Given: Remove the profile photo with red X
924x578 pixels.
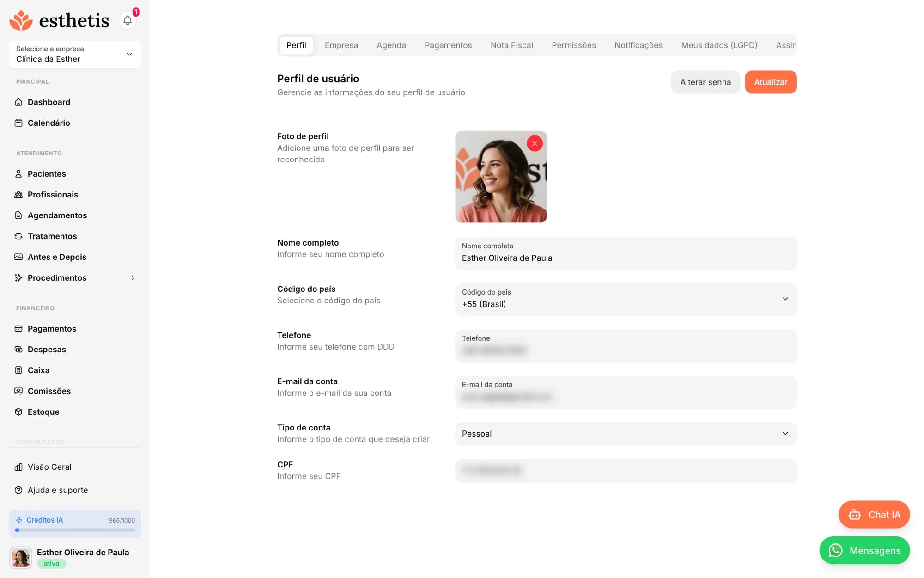Looking at the screenshot, I should 535,143.
